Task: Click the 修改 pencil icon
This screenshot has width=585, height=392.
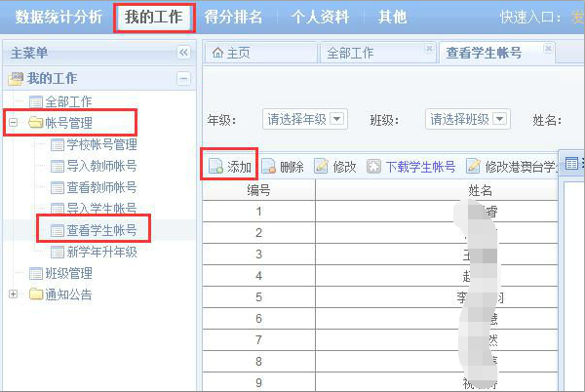Action: 321,167
